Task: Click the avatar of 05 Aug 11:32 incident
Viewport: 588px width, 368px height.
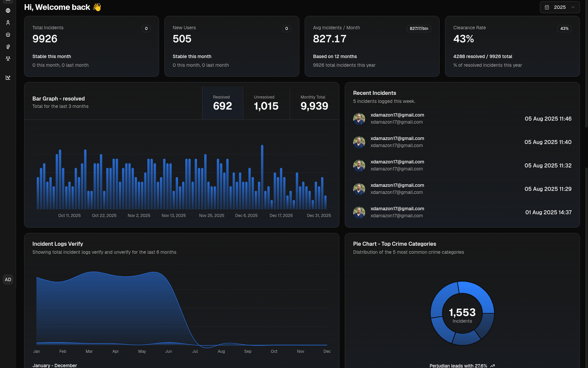Action: coord(359,166)
